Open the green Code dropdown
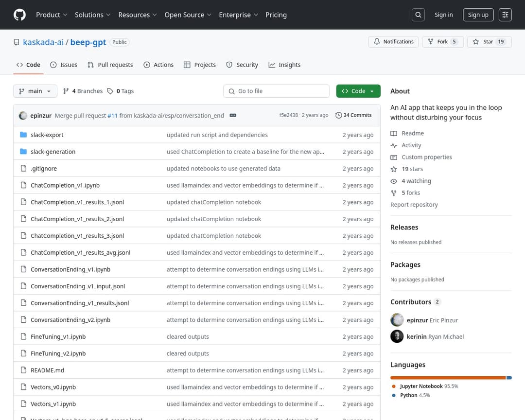The image size is (525, 420). click(x=358, y=91)
